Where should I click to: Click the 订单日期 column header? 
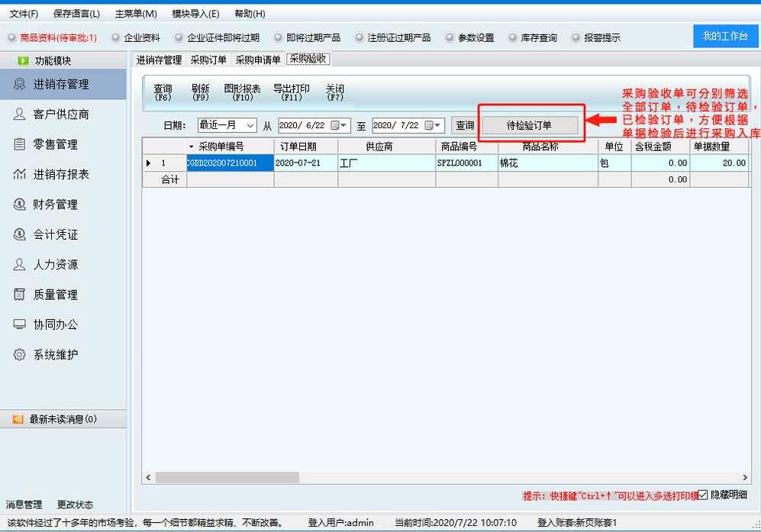[x=306, y=147]
